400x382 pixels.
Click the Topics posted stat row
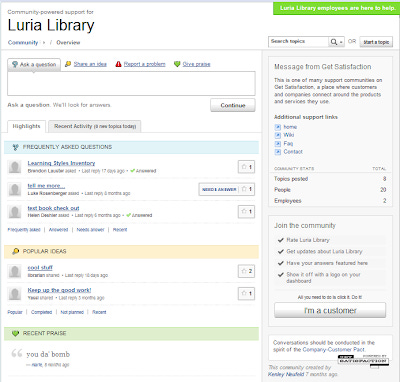[330, 179]
